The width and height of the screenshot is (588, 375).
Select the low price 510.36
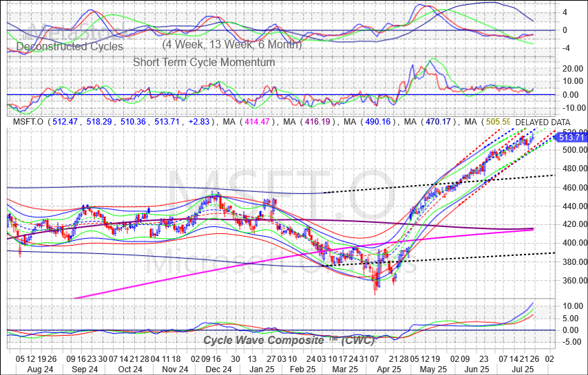pos(133,122)
